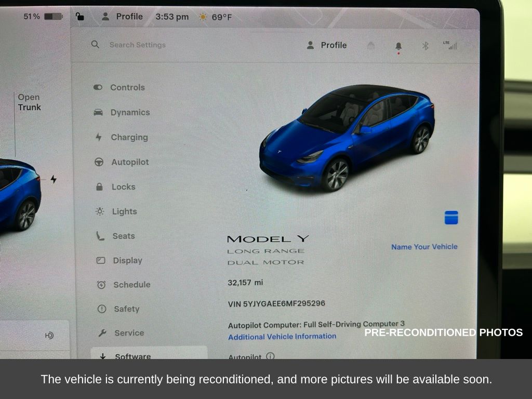Open Bluetooth settings icon

tap(425, 46)
